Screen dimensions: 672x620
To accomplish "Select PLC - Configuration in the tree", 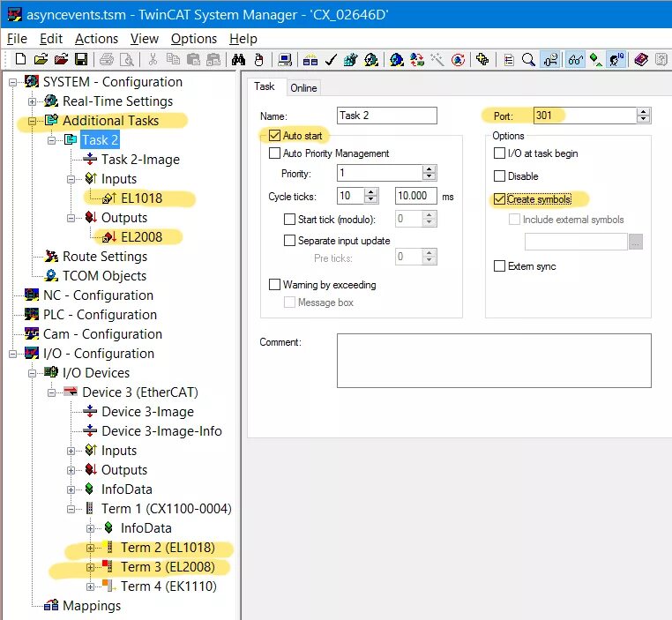I will click(x=100, y=314).
